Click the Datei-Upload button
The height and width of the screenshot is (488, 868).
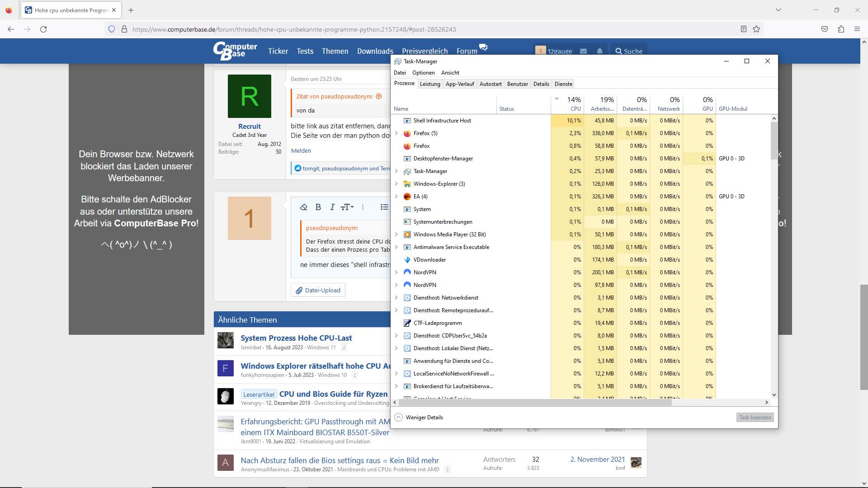click(318, 290)
